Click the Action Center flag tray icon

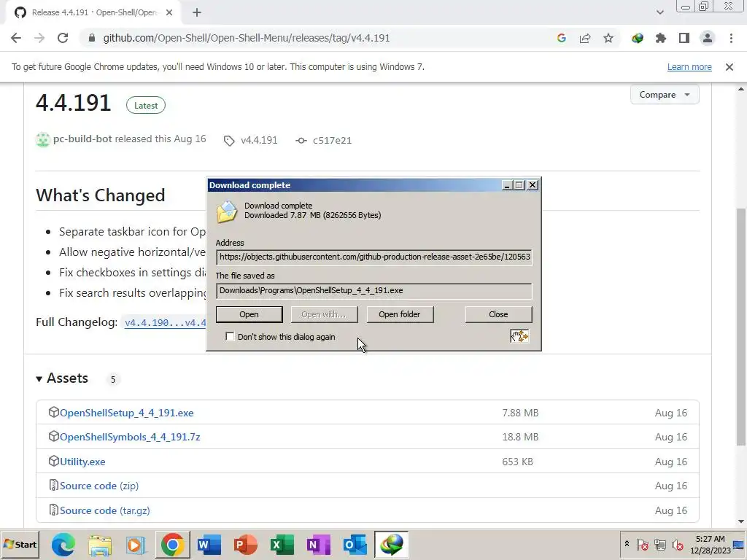click(642, 544)
